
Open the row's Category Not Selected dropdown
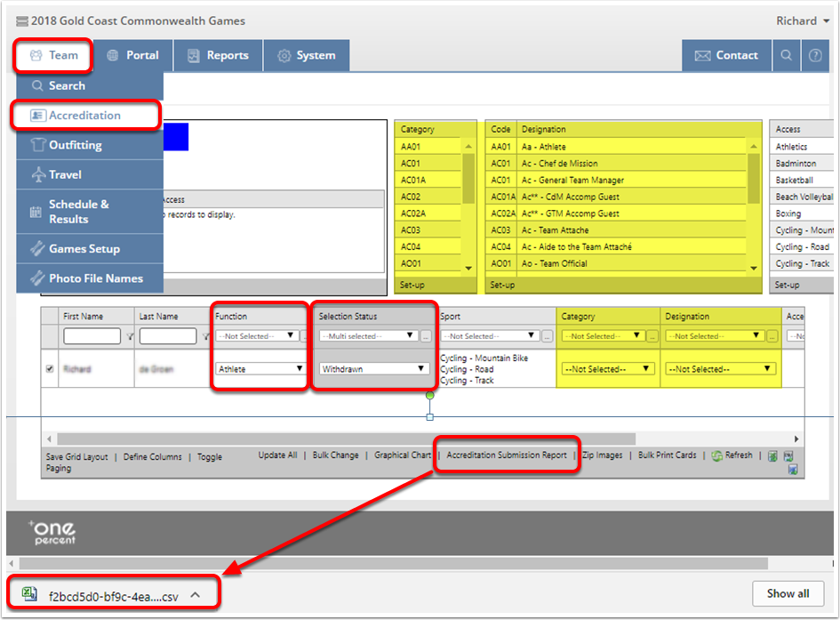point(607,368)
